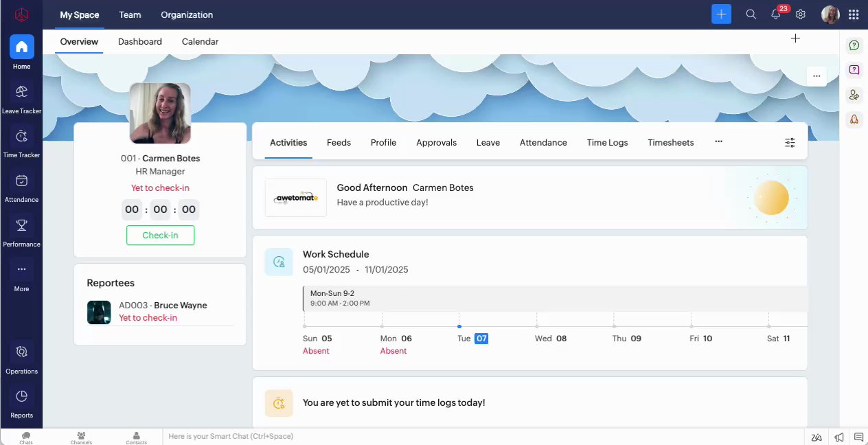Open Time Tracker in sidebar

click(x=21, y=136)
